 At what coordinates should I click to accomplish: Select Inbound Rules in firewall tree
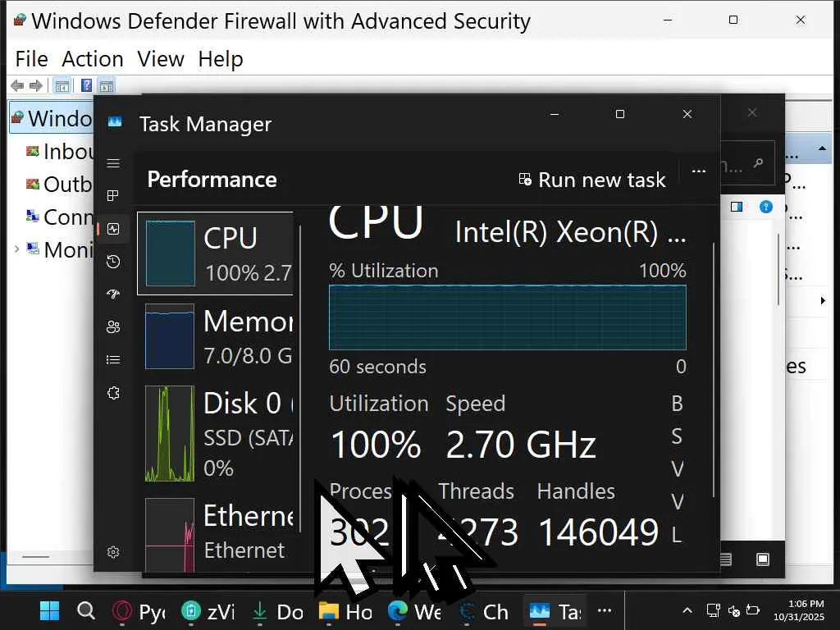click(x=67, y=151)
